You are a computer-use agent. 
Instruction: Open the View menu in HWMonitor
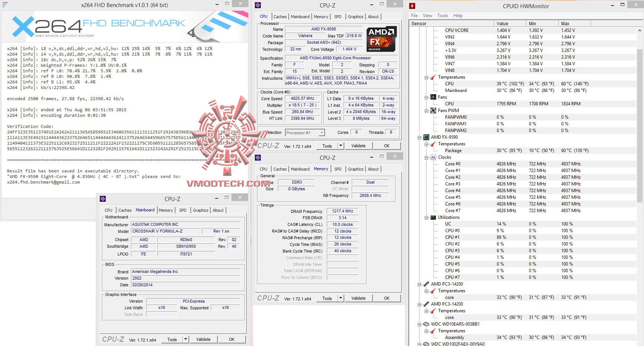427,16
